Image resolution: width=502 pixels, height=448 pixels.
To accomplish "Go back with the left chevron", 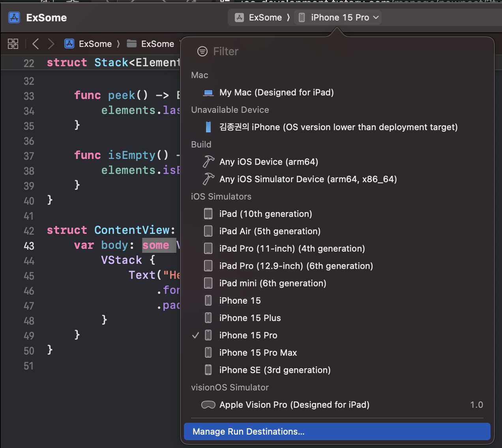I will pyautogui.click(x=36, y=44).
